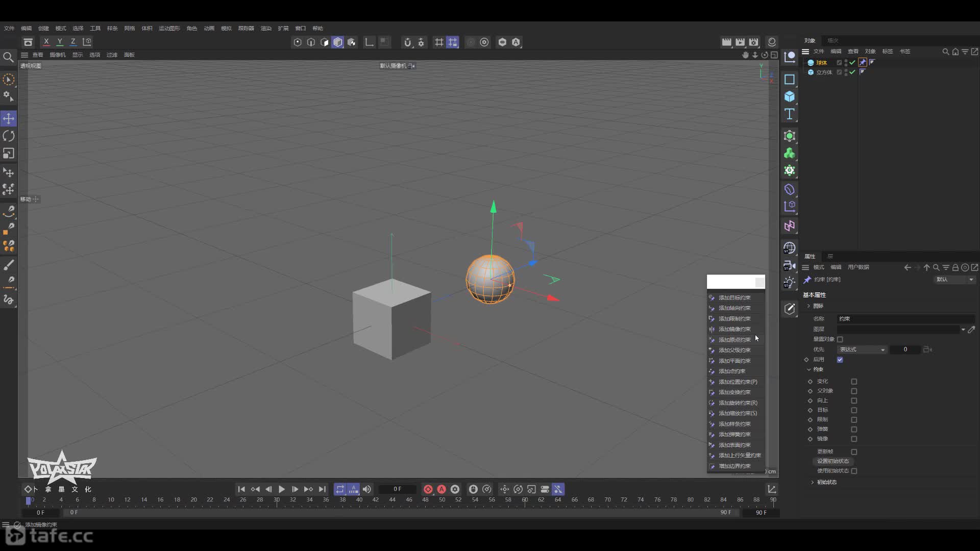
Task: Toggle Y axis lock
Action: click(60, 42)
